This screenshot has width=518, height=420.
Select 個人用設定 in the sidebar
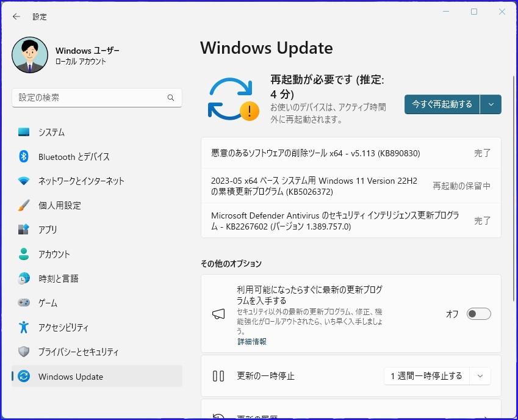pyautogui.click(x=97, y=205)
